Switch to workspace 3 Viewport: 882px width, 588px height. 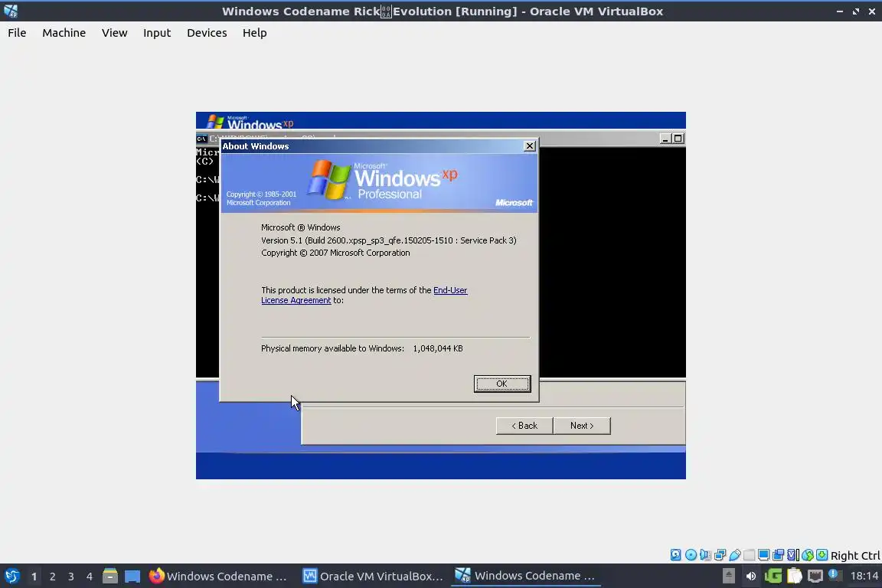[x=71, y=577]
